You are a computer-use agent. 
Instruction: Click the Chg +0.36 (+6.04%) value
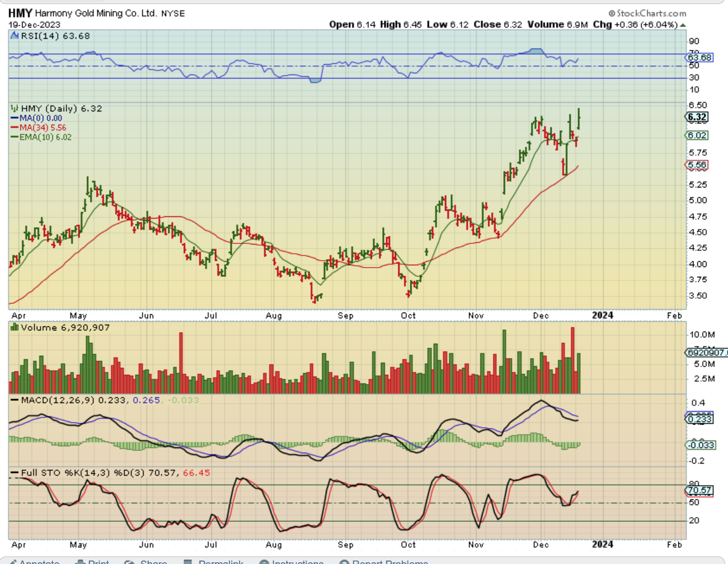(x=635, y=24)
